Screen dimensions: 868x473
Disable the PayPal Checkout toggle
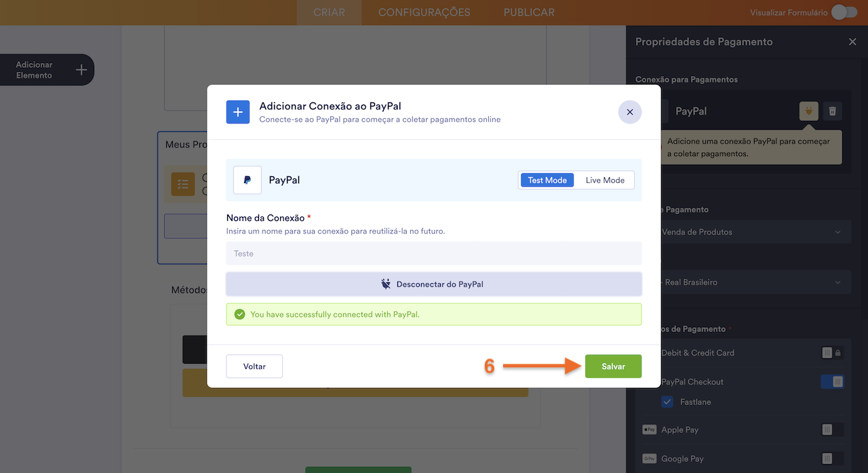point(832,382)
